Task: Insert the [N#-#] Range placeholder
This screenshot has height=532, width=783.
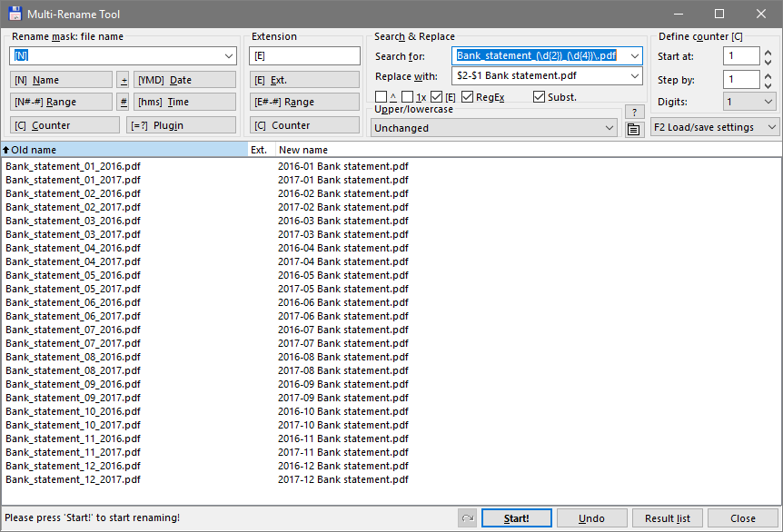Action: pos(60,102)
